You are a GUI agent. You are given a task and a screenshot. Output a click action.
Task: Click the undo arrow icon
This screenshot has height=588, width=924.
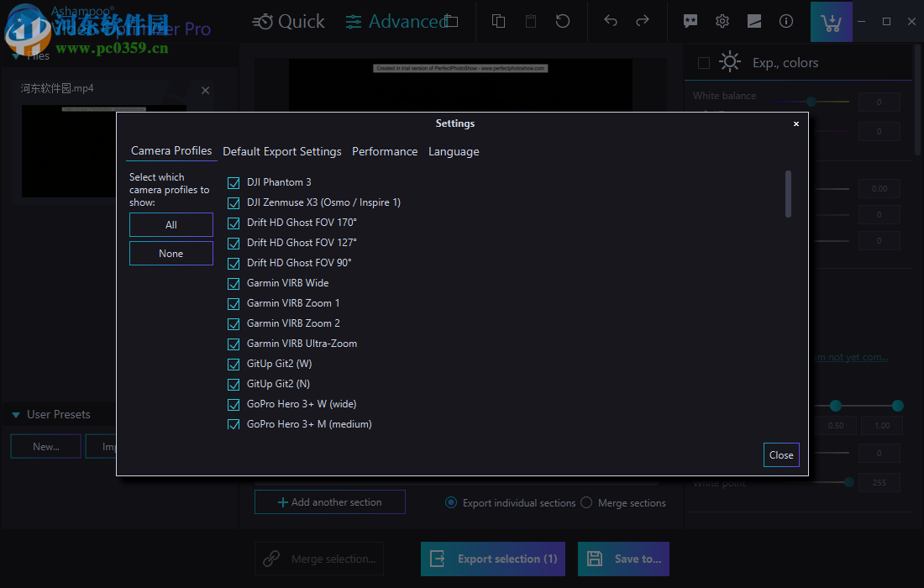click(x=611, y=21)
